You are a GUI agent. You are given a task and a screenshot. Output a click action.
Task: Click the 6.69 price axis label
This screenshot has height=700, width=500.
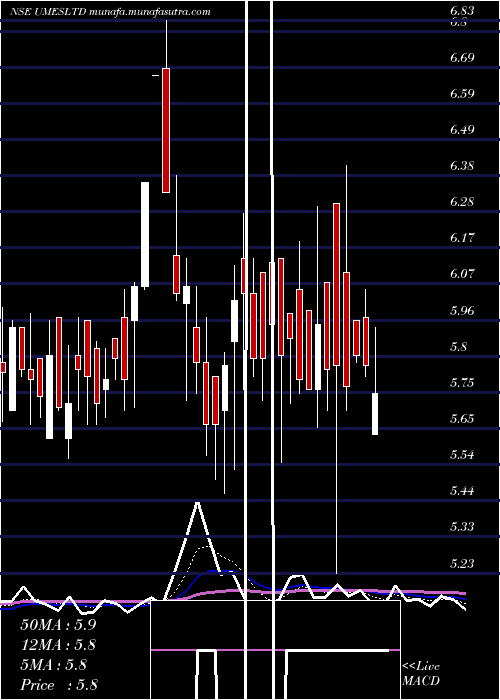462,58
